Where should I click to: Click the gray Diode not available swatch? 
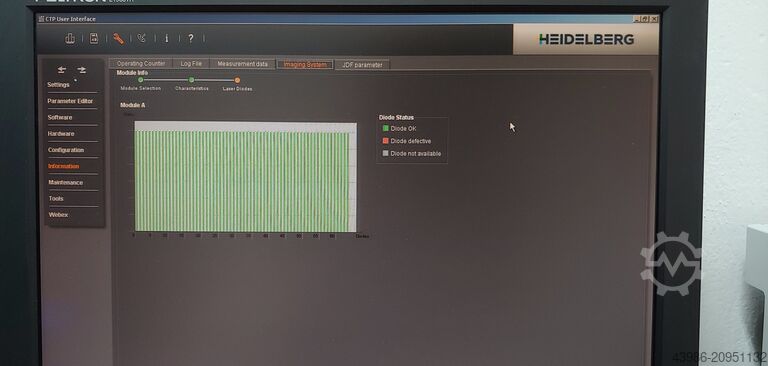click(x=385, y=153)
